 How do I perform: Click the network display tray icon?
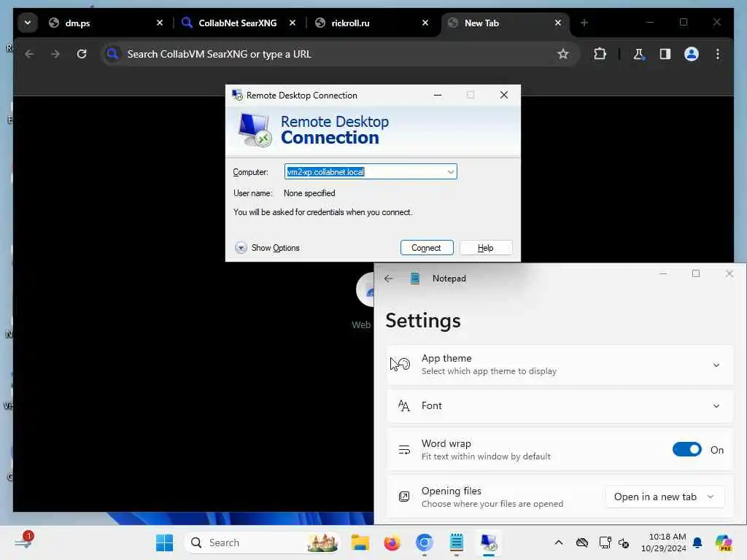click(x=605, y=542)
